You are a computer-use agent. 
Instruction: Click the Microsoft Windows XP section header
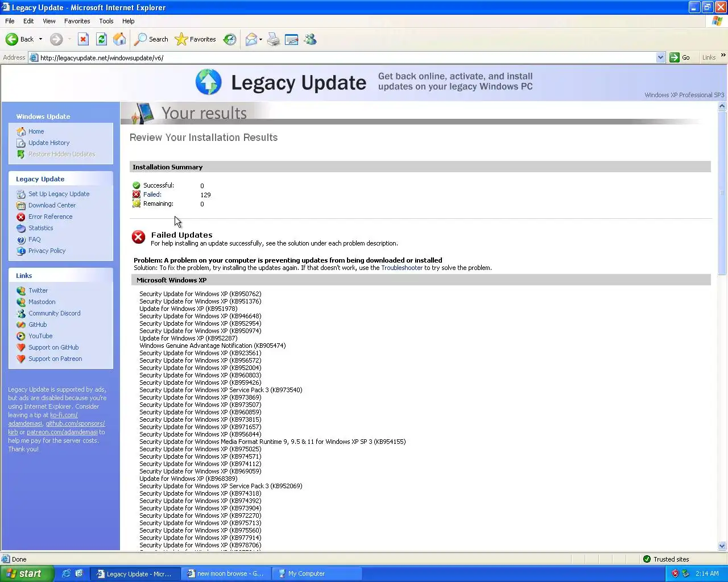[x=421, y=280]
